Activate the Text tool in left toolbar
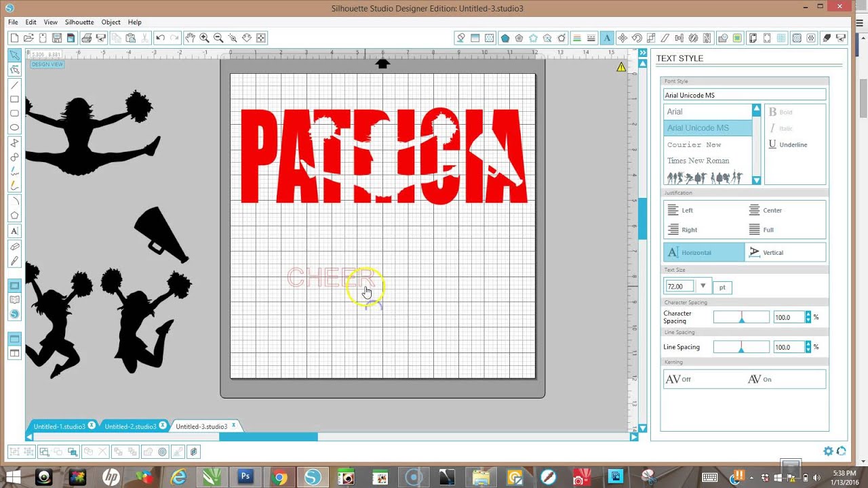The width and height of the screenshot is (868, 488). (14, 231)
